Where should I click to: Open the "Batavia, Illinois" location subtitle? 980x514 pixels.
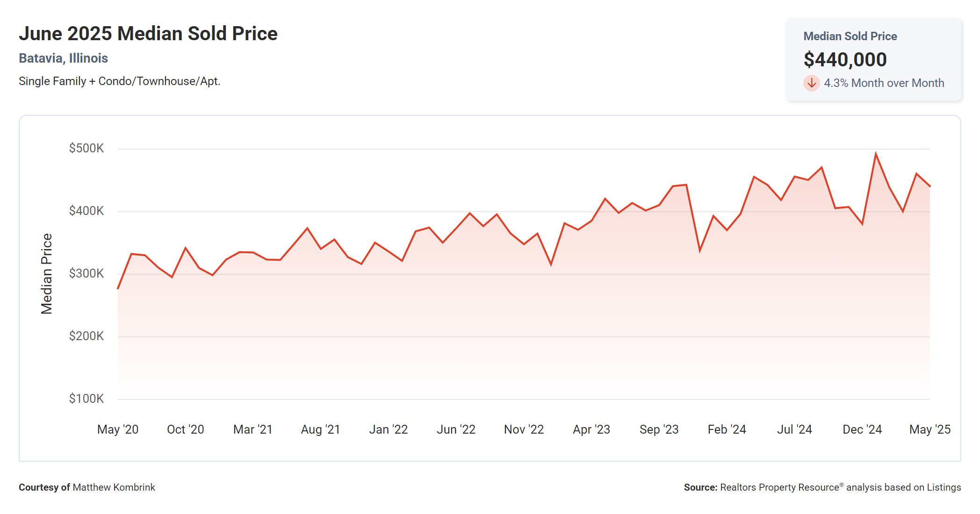pos(63,58)
